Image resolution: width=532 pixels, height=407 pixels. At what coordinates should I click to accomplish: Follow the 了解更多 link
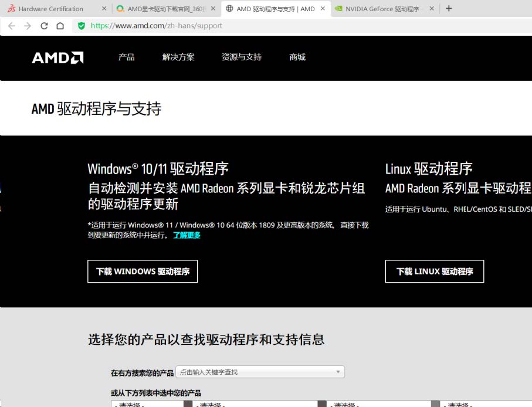(x=187, y=235)
